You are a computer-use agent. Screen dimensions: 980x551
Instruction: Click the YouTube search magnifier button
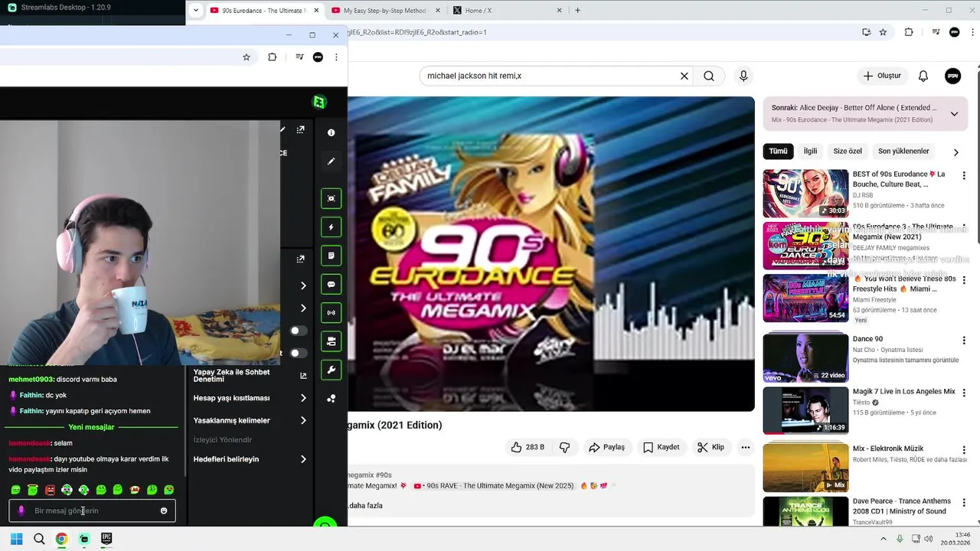pyautogui.click(x=709, y=76)
